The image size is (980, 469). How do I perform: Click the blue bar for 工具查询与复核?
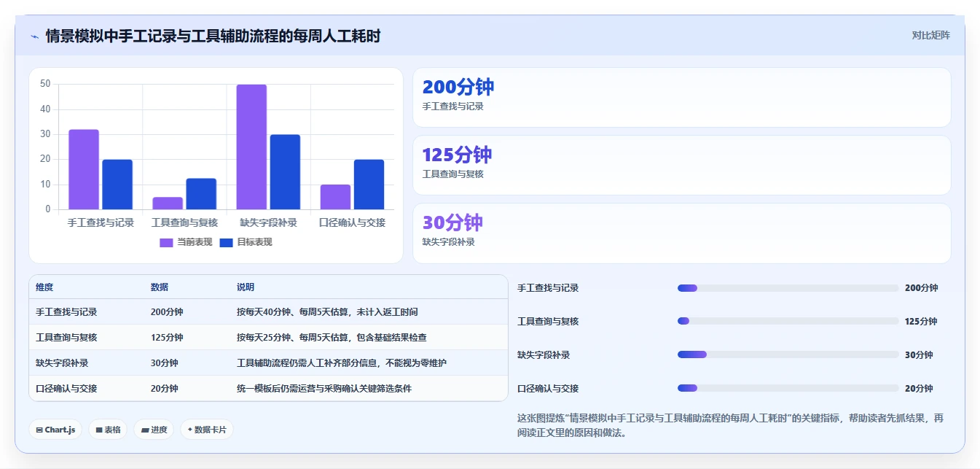[x=201, y=194]
